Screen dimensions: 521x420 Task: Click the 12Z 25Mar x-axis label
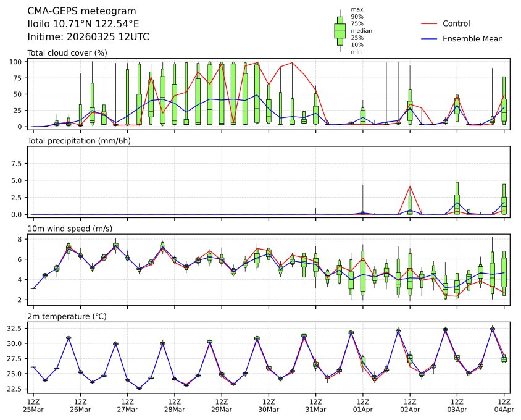33,405
